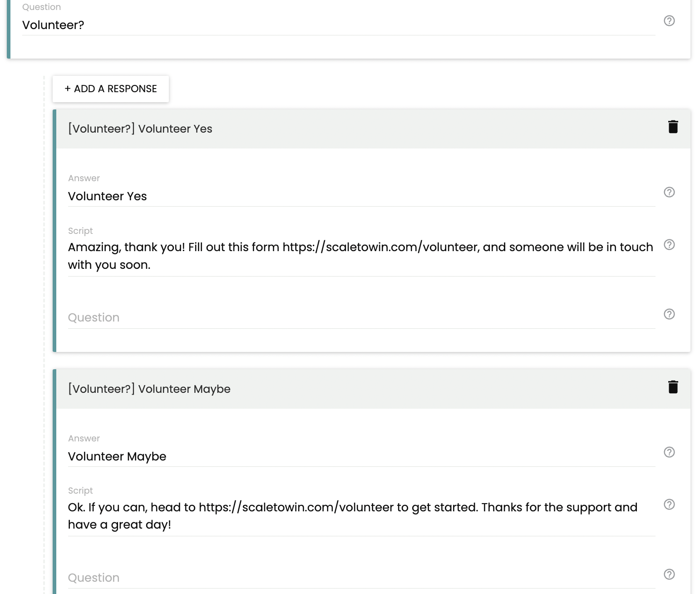
Task: Click the Add a Response button
Action: click(111, 89)
